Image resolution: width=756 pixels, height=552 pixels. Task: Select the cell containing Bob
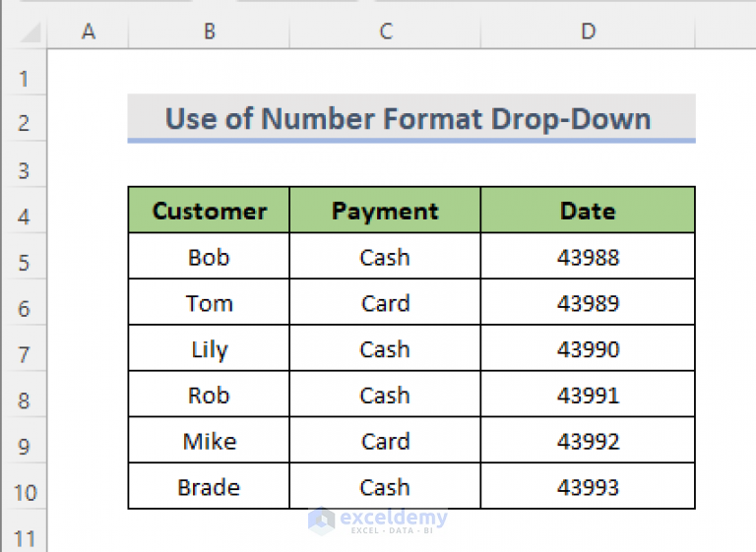209,256
